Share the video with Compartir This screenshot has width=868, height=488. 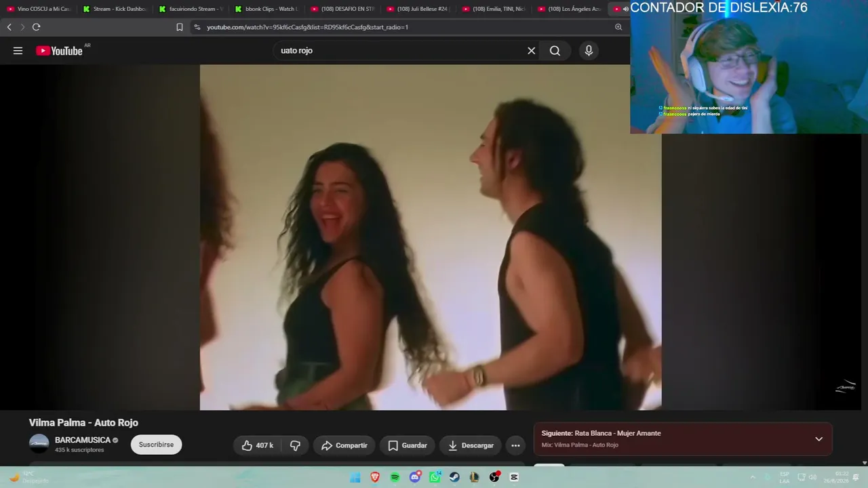(344, 445)
